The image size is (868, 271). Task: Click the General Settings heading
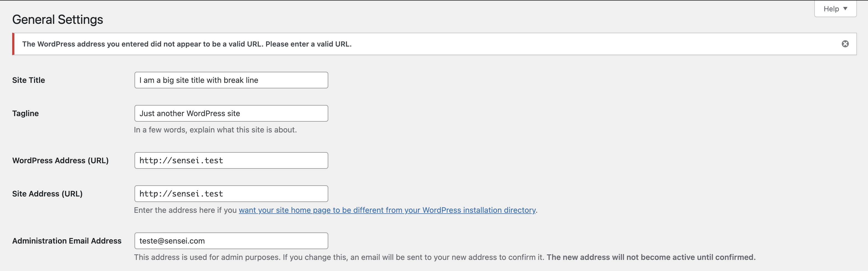click(x=57, y=19)
